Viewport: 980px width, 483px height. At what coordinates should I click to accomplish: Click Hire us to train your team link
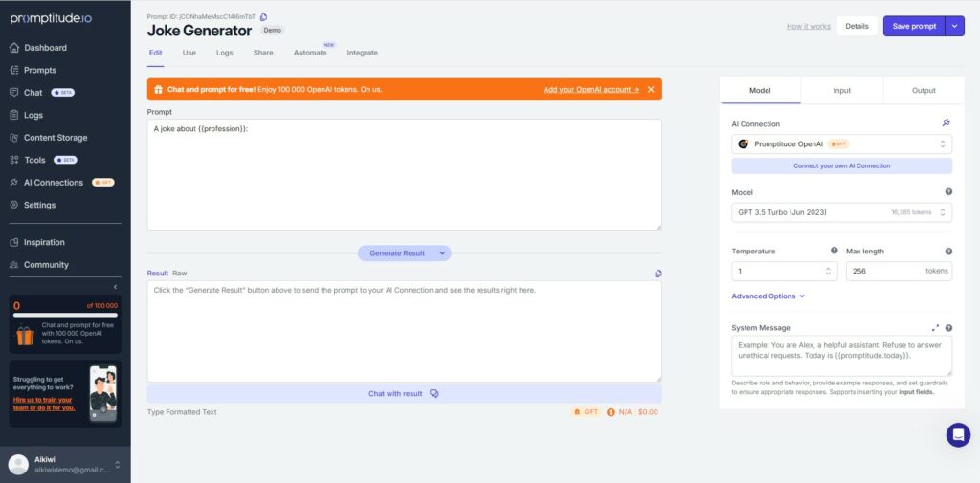[x=44, y=404]
